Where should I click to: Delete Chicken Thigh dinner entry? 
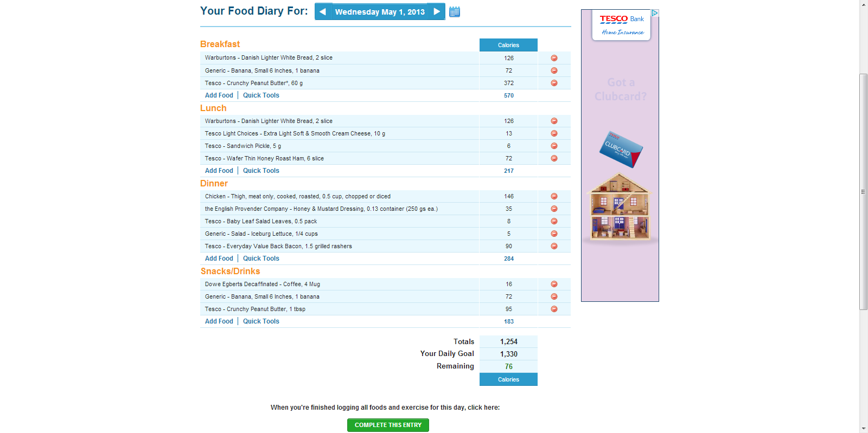[554, 196]
